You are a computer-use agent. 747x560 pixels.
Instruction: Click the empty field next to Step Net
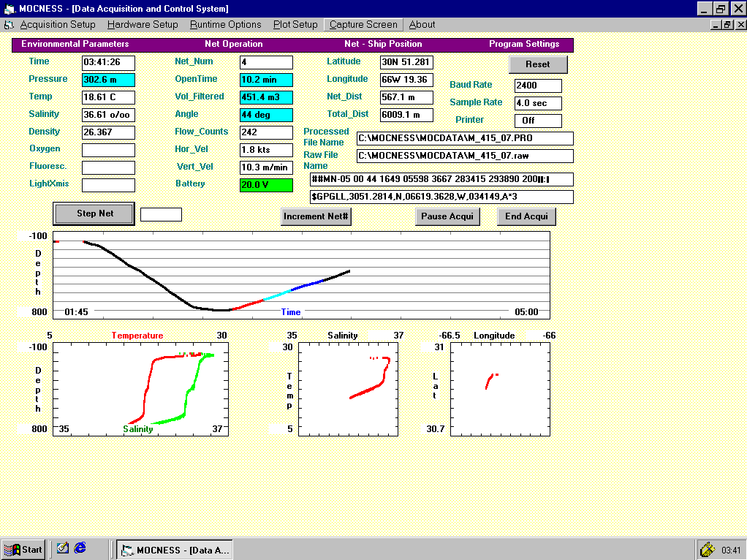[x=161, y=214]
